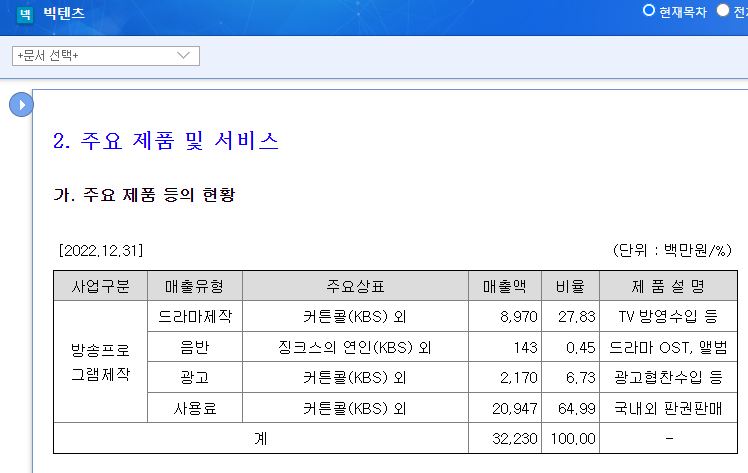Click the 8,970 sales value

click(519, 316)
